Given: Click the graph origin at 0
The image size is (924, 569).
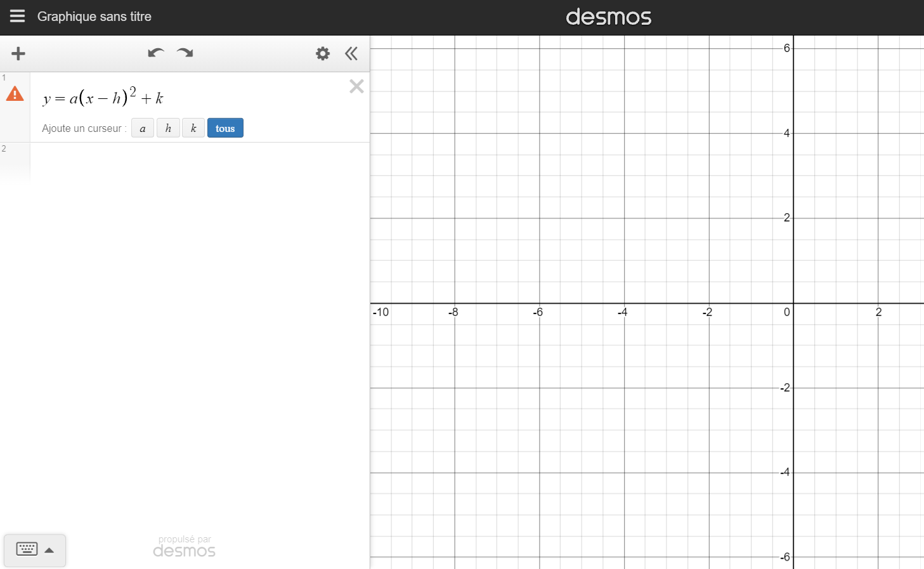Looking at the screenshot, I should coord(793,303).
